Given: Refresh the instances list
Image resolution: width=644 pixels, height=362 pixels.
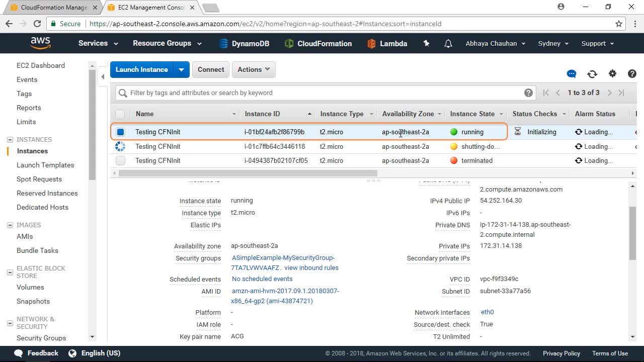Looking at the screenshot, I should 592,74.
